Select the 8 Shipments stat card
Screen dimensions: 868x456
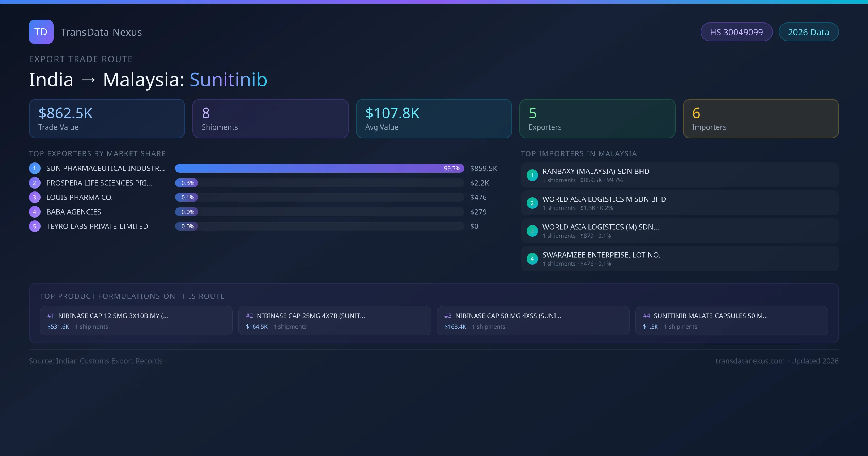270,119
